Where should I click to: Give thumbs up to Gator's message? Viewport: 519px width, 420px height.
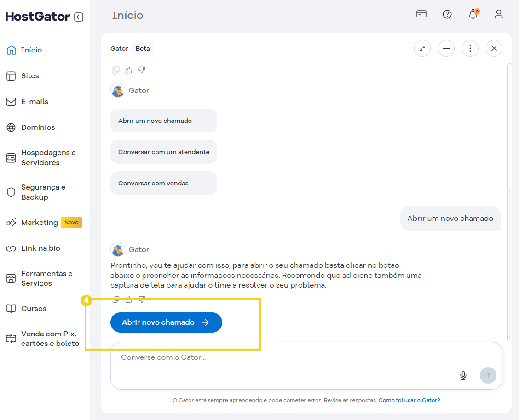point(129,299)
